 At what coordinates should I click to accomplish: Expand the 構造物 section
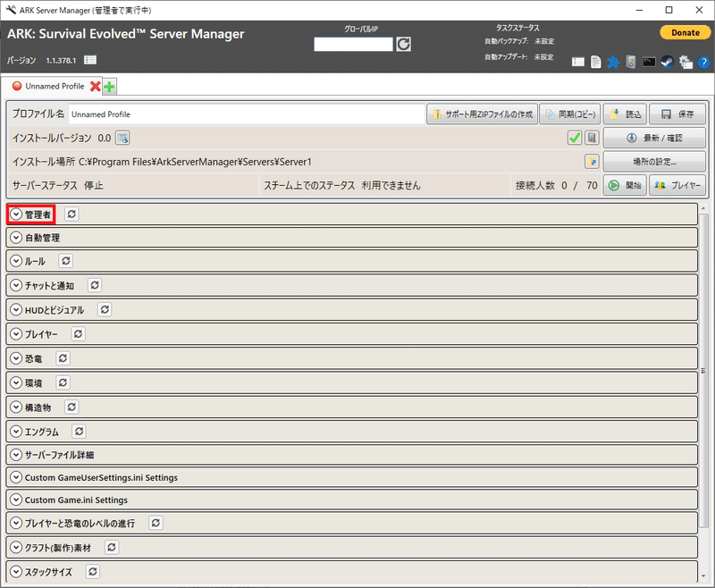(16, 407)
